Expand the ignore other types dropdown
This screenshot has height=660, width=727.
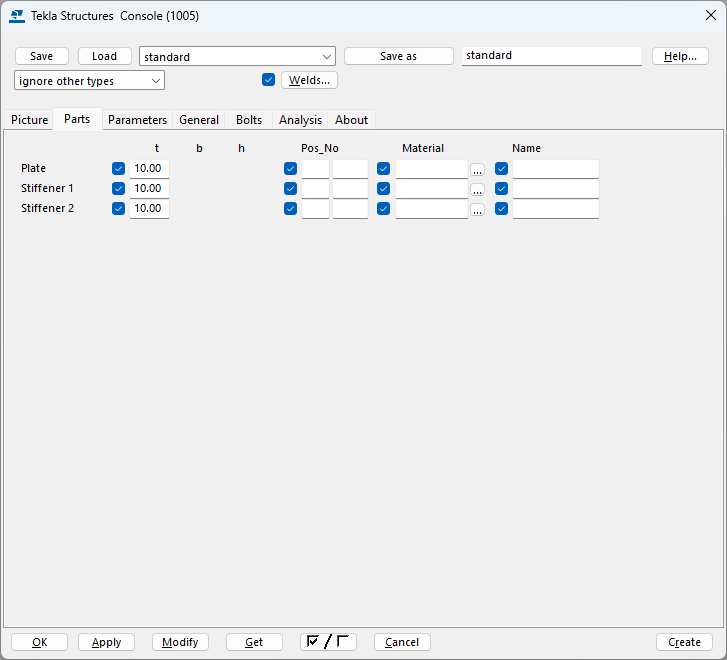pyautogui.click(x=89, y=81)
